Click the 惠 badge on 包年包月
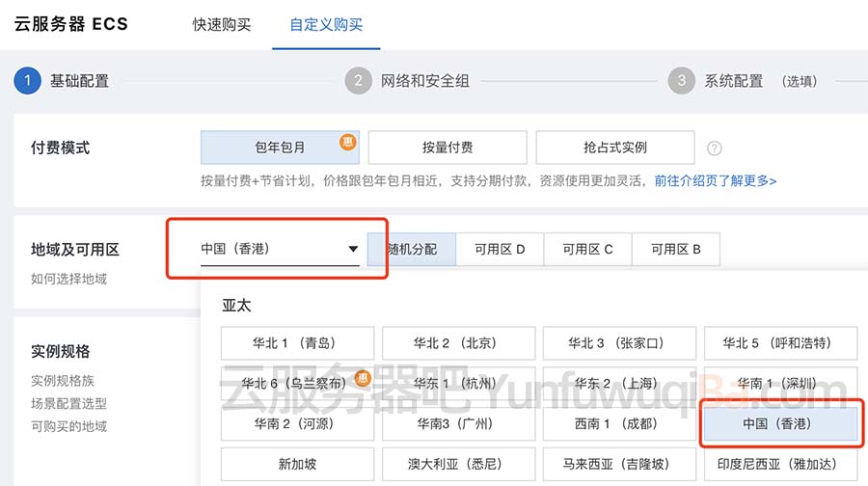868x486 pixels. click(347, 142)
